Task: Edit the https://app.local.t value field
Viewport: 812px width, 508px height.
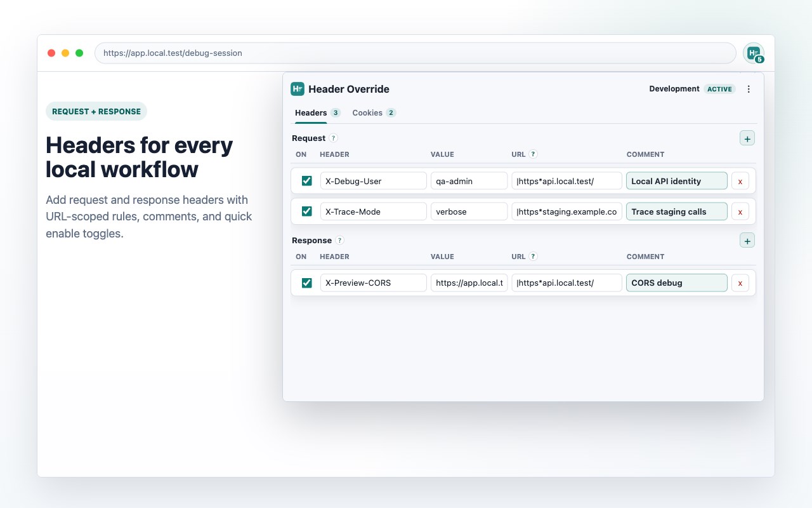Action: [x=469, y=283]
